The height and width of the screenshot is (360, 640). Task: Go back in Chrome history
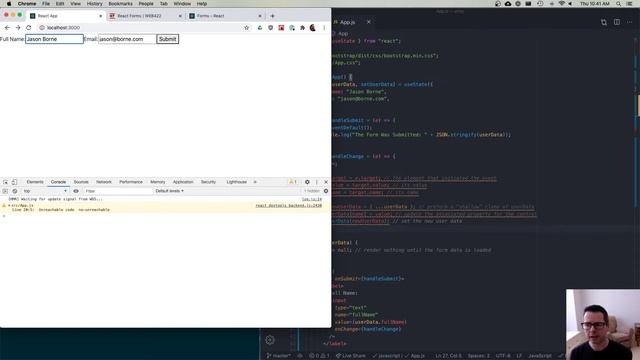pyautogui.click(x=7, y=28)
